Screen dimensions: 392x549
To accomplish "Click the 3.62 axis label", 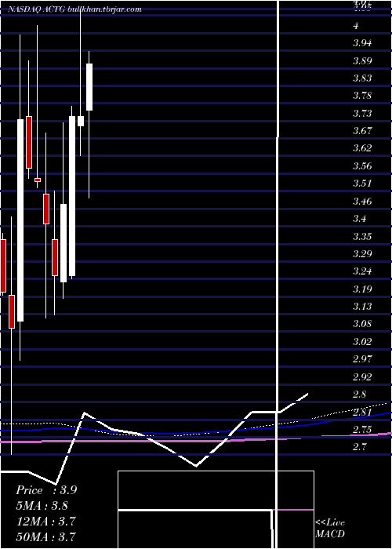I will 362,148.
